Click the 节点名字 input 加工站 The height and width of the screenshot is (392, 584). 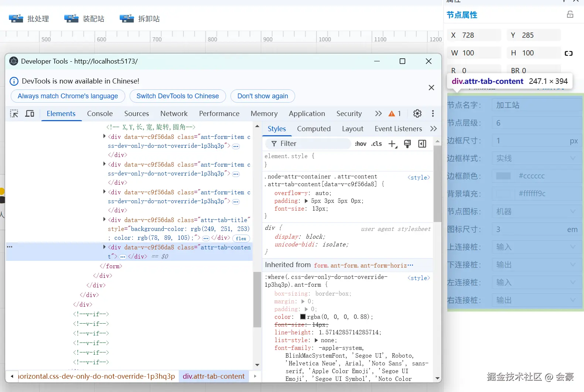536,105
